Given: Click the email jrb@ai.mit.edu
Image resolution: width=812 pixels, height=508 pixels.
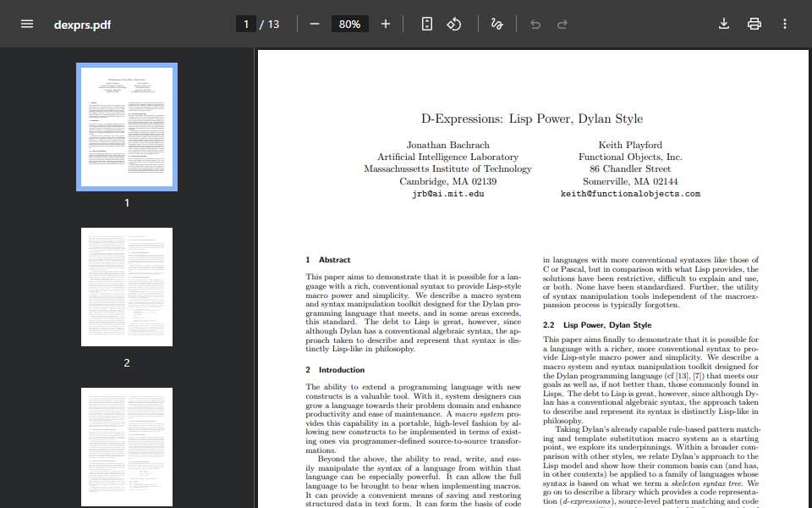Looking at the screenshot, I should [x=448, y=194].
